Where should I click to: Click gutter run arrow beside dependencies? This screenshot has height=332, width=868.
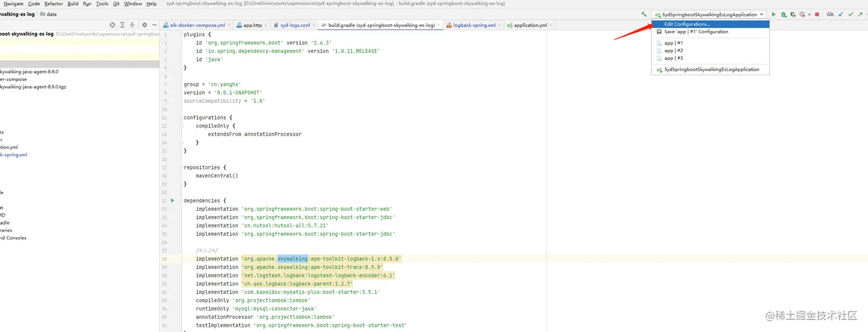click(172, 200)
